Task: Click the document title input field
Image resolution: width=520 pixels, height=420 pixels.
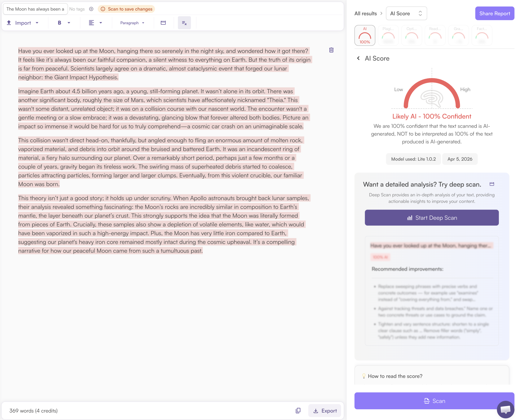Action: pyautogui.click(x=35, y=9)
